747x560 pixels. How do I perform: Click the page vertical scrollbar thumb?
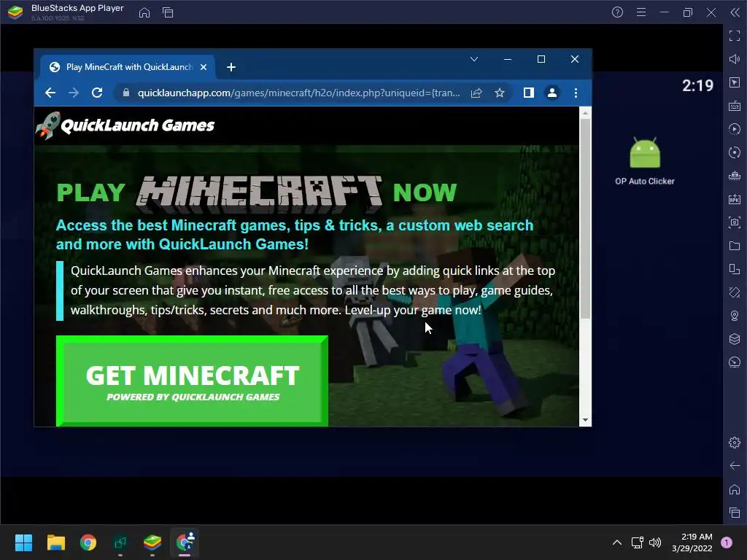click(585, 218)
